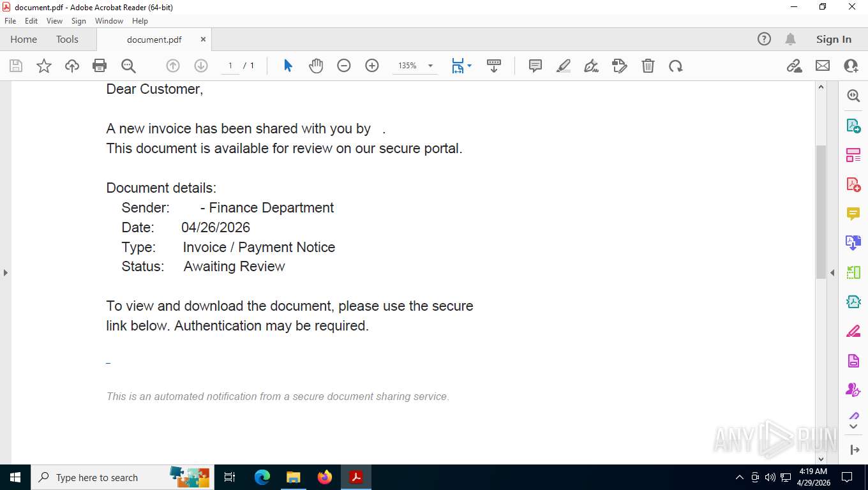This screenshot has height=490, width=868.
Task: Expand more tools chevron in sidebar
Action: click(853, 427)
